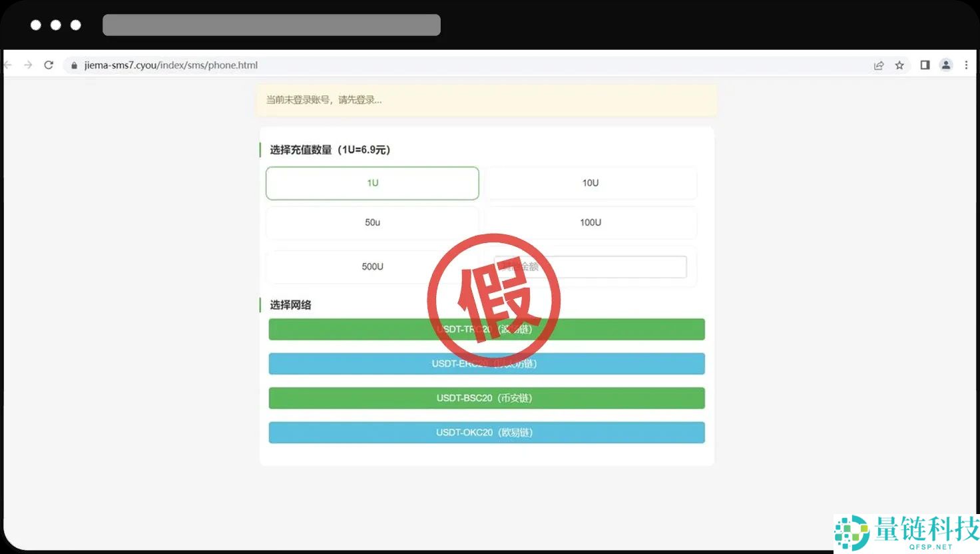The image size is (980, 554).
Task: Select the 50u recharge amount
Action: click(x=371, y=222)
